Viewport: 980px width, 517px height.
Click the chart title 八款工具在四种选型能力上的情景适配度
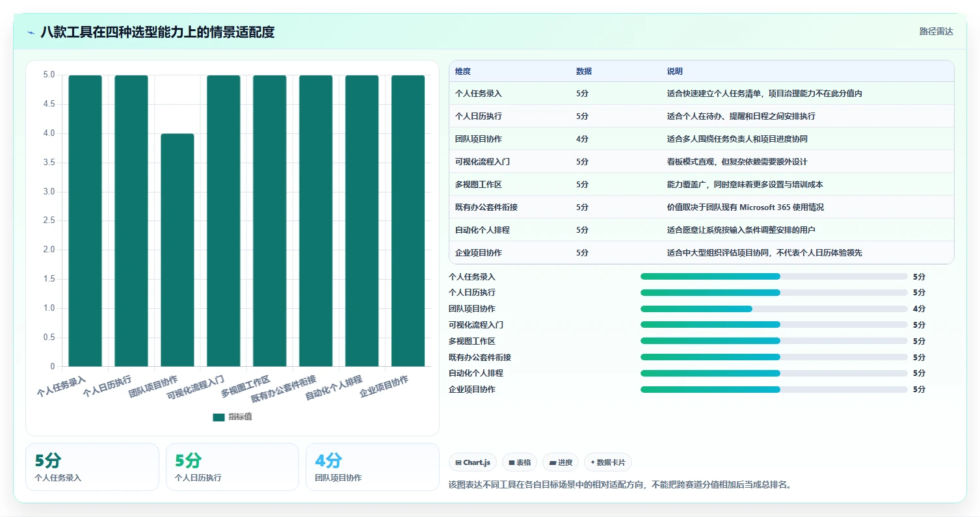157,32
